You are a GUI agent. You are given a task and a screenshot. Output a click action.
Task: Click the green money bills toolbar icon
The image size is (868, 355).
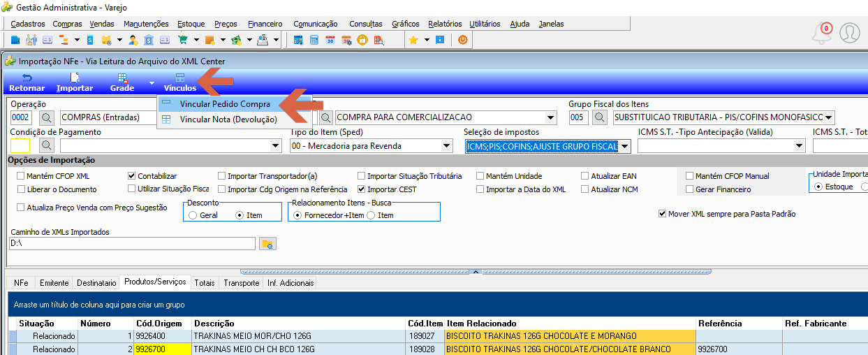click(x=237, y=40)
